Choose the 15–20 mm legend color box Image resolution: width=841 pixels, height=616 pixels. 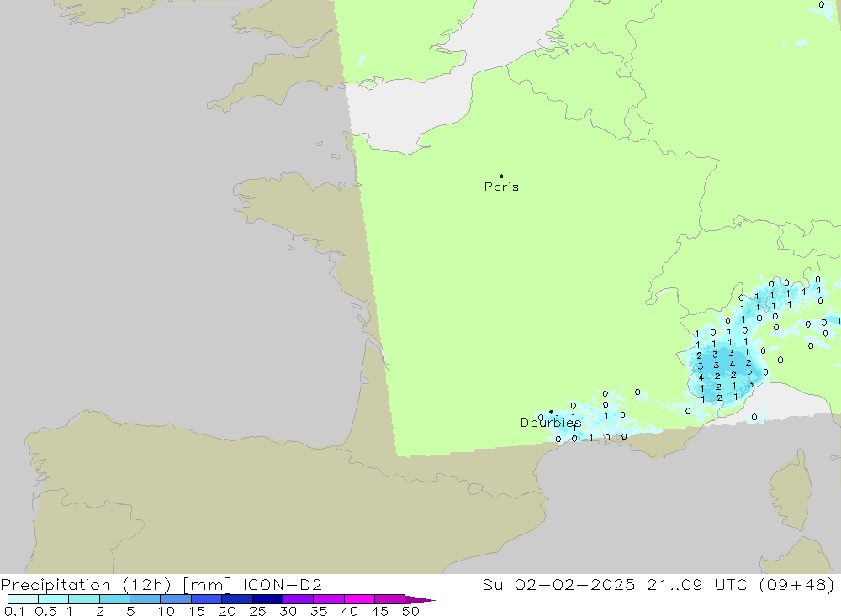coord(207,599)
